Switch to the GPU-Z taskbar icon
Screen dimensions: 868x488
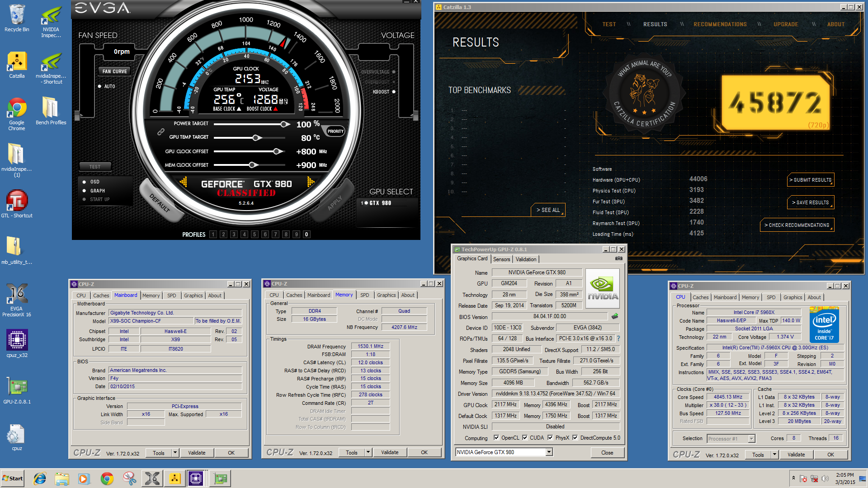221,479
